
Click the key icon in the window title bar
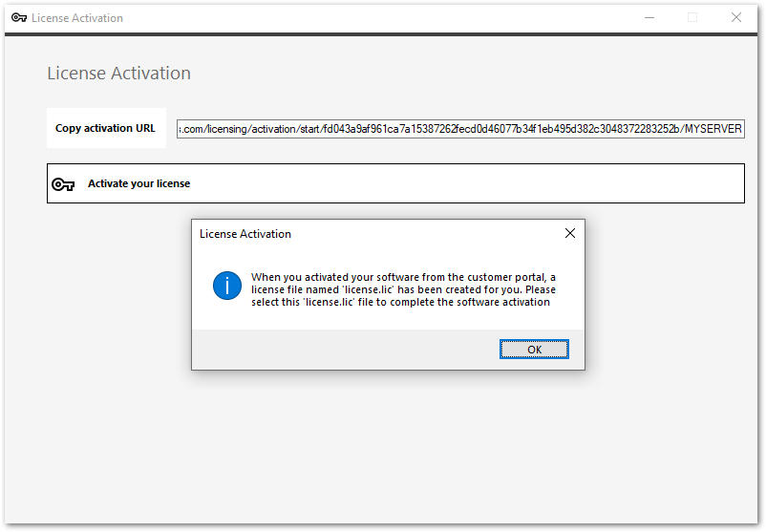pyautogui.click(x=18, y=17)
